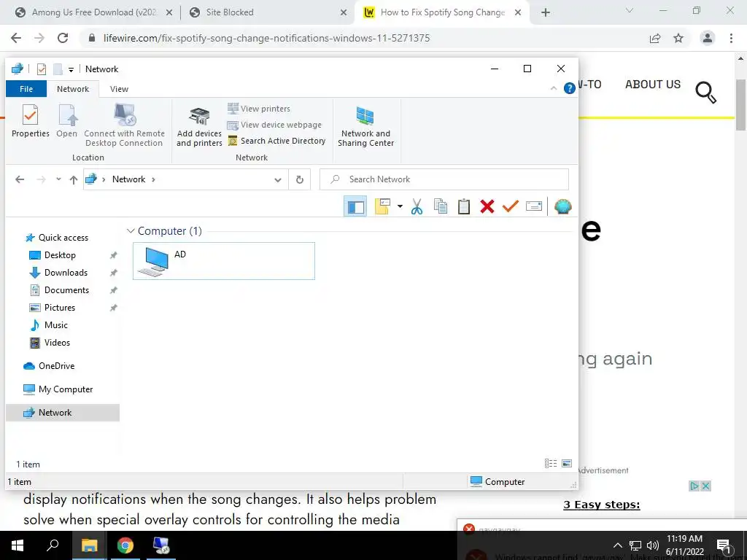Switch to details view icon in status bar

[x=551, y=463]
